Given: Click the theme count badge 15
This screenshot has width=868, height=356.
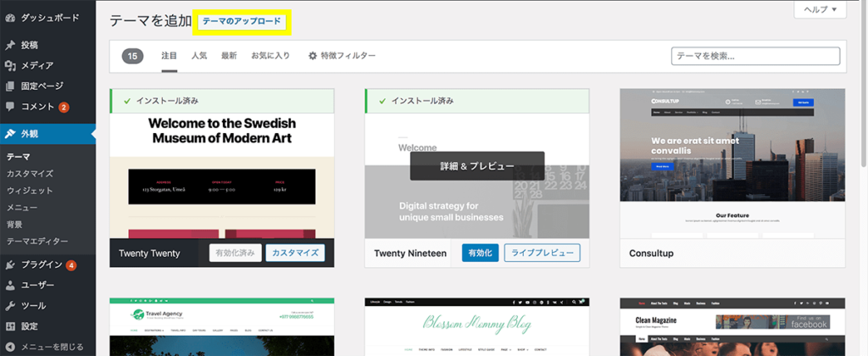Looking at the screenshot, I should (132, 56).
